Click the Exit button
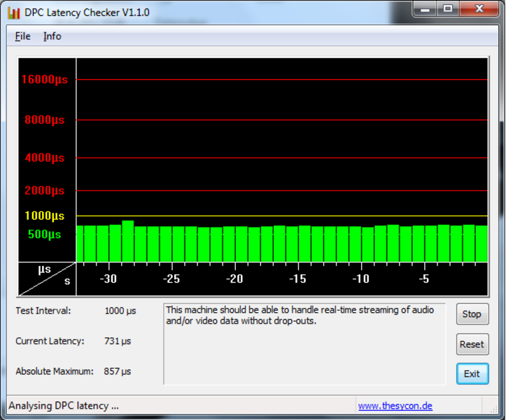The width and height of the screenshot is (506, 420). 472,374
